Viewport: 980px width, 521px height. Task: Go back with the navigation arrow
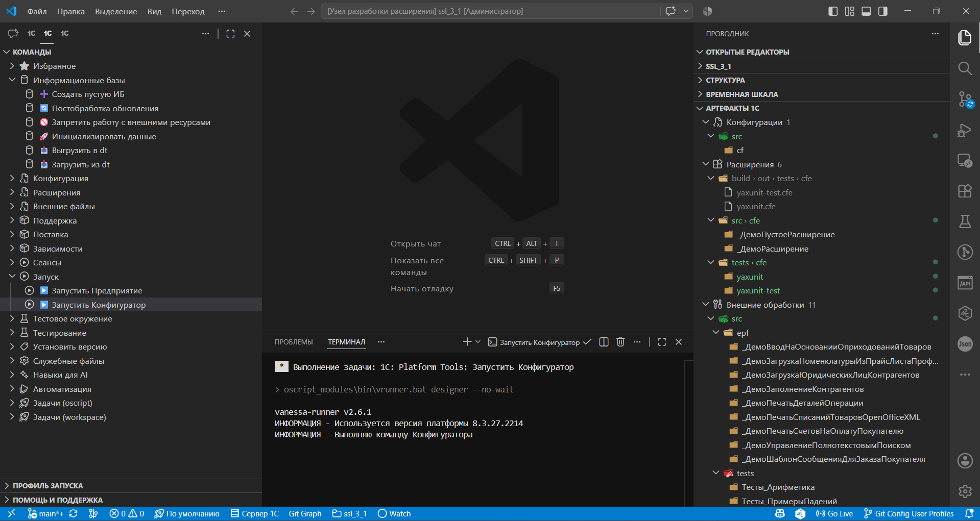pos(294,11)
